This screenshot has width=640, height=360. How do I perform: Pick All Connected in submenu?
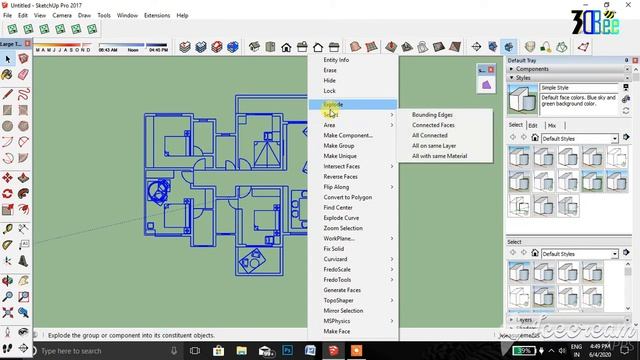point(430,135)
